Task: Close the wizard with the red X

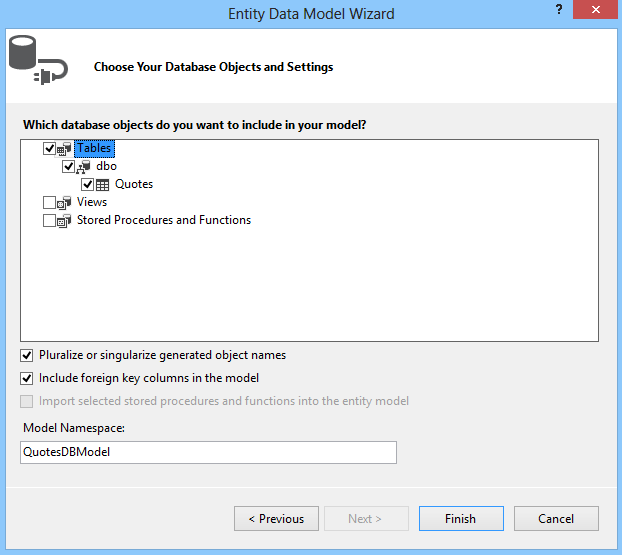Action: click(596, 10)
